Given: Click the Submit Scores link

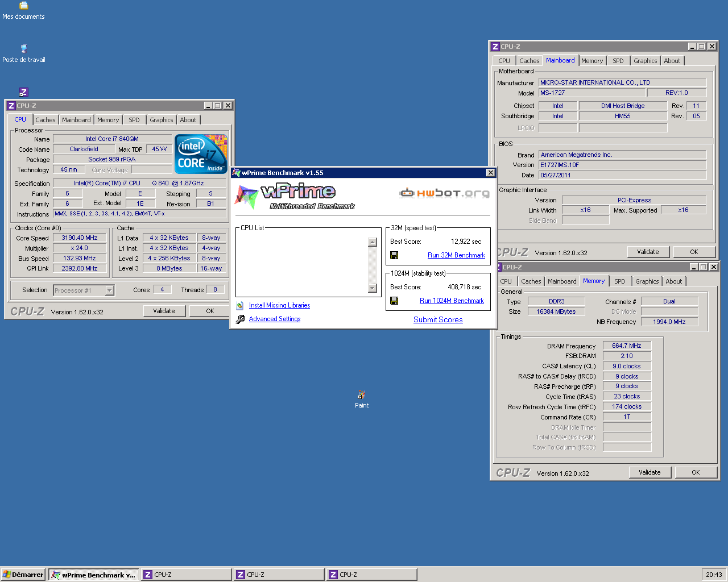Looking at the screenshot, I should pos(438,320).
